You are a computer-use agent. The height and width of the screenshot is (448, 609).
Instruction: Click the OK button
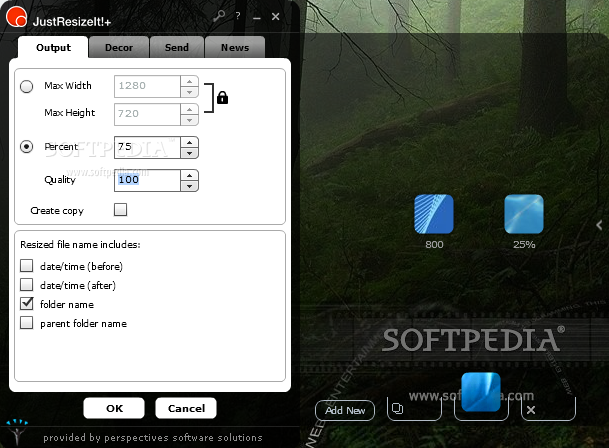114,408
